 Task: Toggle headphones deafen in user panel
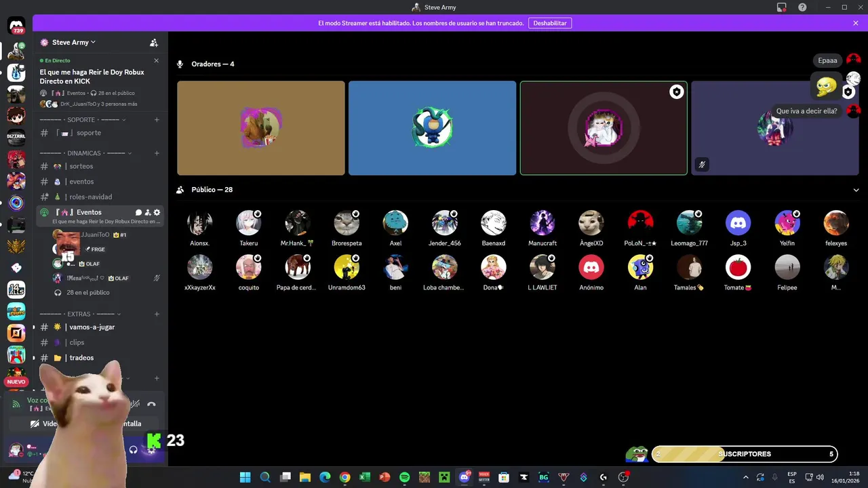click(134, 449)
